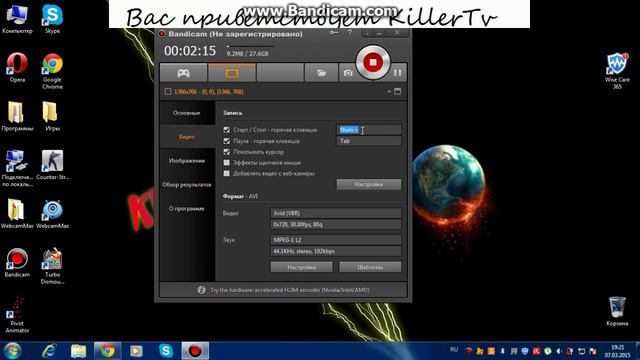
Task: Click taskbar clock showing 07.03.2015
Action: (617, 351)
